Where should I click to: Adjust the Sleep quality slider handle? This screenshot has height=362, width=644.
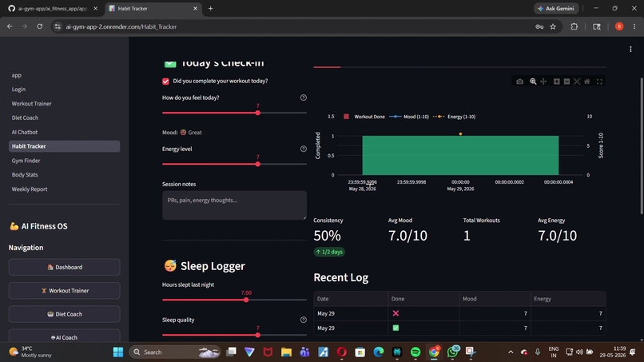257,335
